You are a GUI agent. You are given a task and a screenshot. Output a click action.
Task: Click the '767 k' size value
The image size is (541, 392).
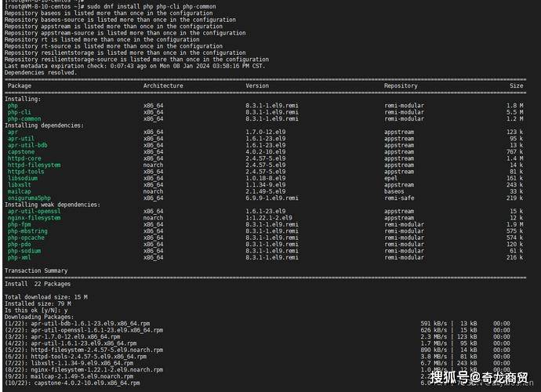pos(514,152)
